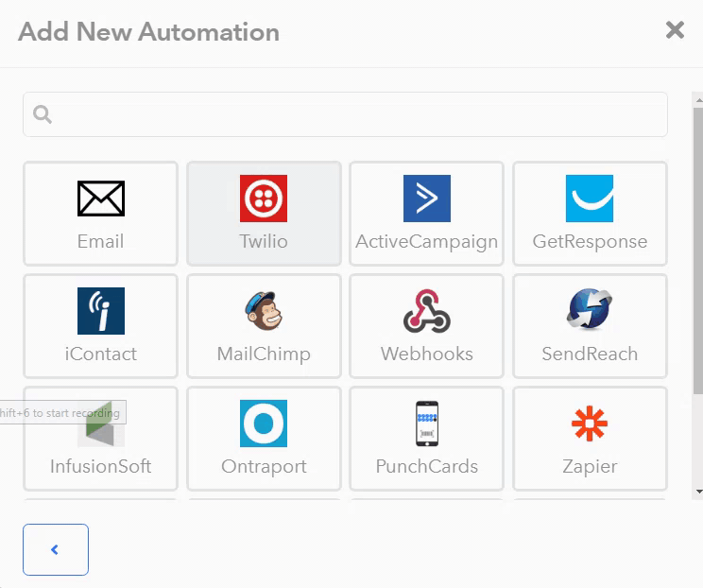Go back using the left arrow button
This screenshot has height=588, width=703.
tap(56, 549)
